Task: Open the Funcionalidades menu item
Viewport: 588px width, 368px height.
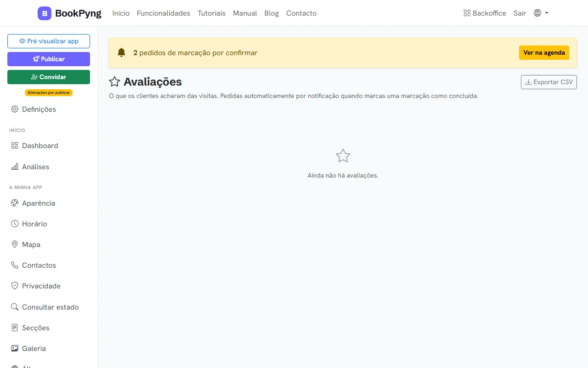Action: (x=164, y=13)
